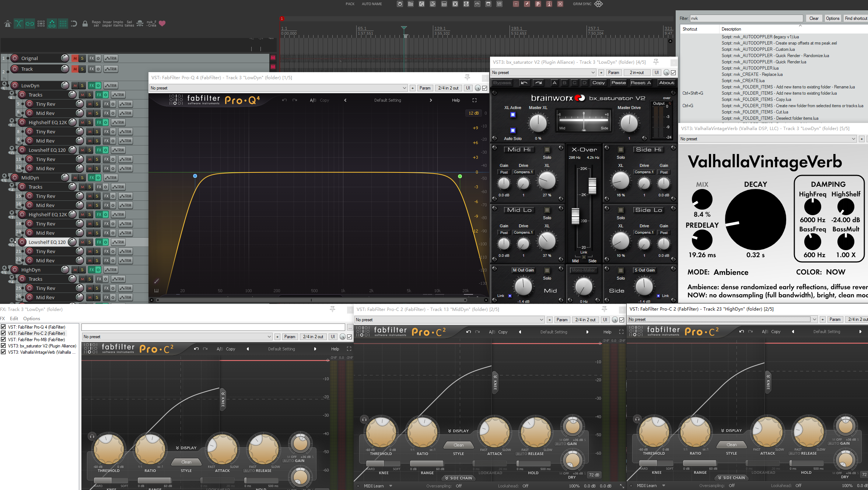Toggle FX bypass power on LowDyn track

(98, 85)
